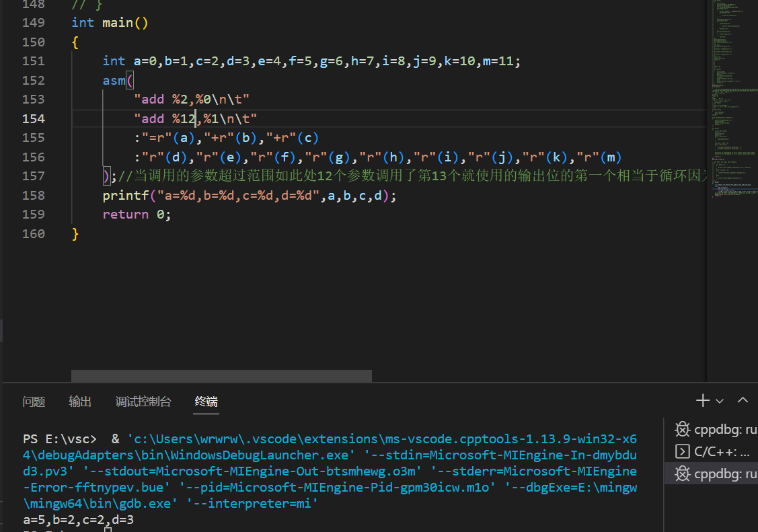This screenshot has height=532, width=758.
Task: Click the int variable declaration on line 151
Action: click(x=311, y=61)
